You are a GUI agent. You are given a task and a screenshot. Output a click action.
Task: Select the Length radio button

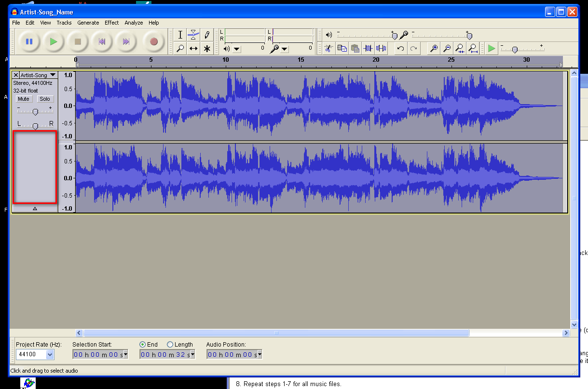(x=170, y=345)
